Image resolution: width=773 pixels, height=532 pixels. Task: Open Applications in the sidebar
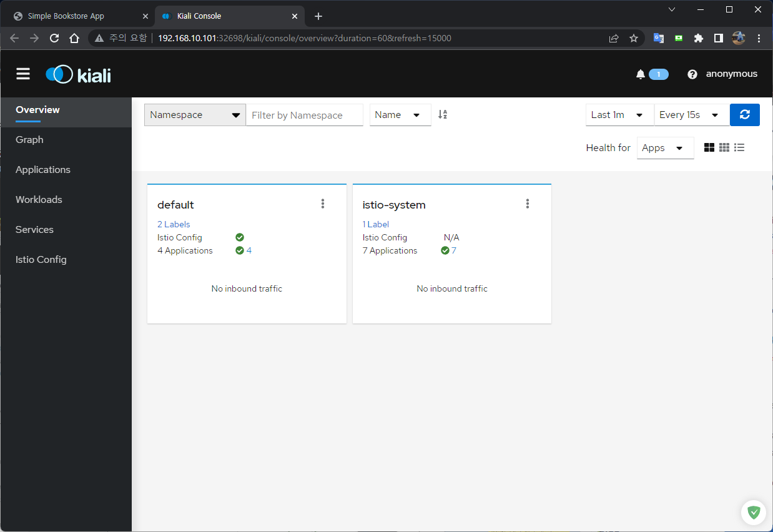pyautogui.click(x=66, y=170)
